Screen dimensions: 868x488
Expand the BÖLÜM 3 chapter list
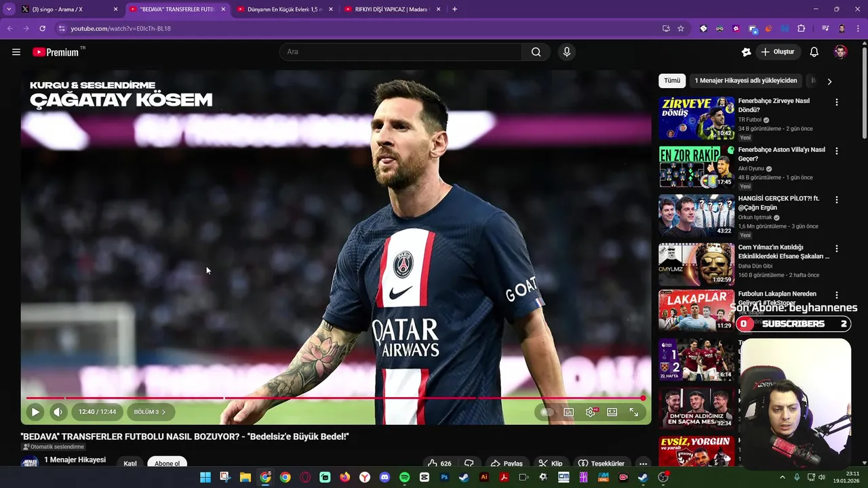tap(151, 411)
